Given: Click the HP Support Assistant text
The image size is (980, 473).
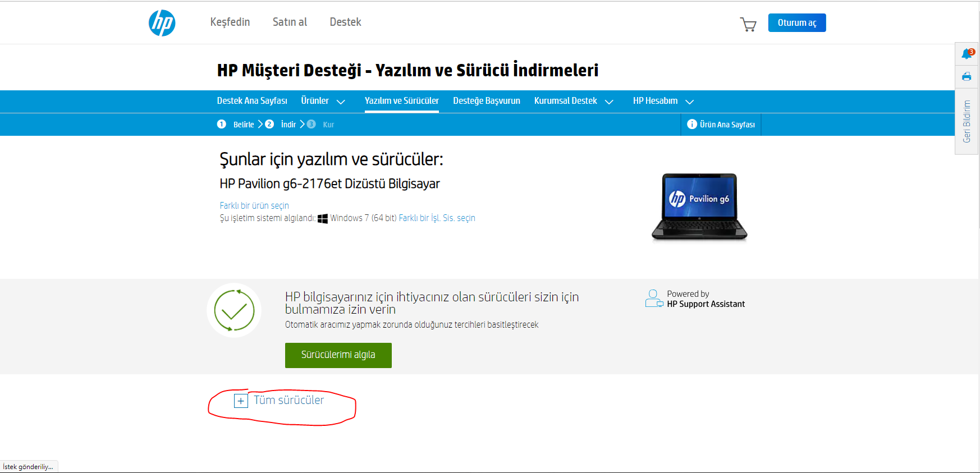Looking at the screenshot, I should 706,304.
